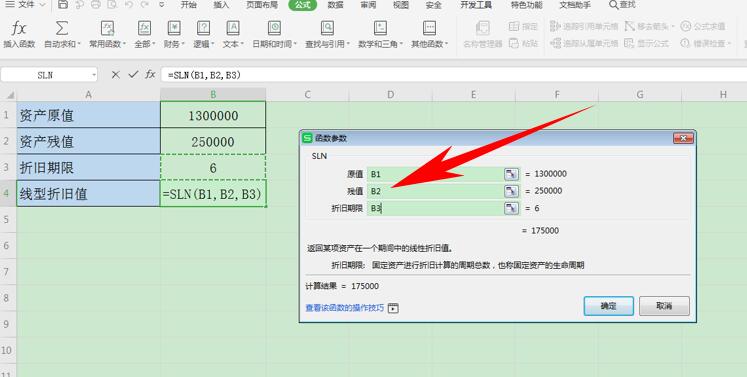Select row 5 header
Screen dimensions: 747x377
tap(8, 220)
